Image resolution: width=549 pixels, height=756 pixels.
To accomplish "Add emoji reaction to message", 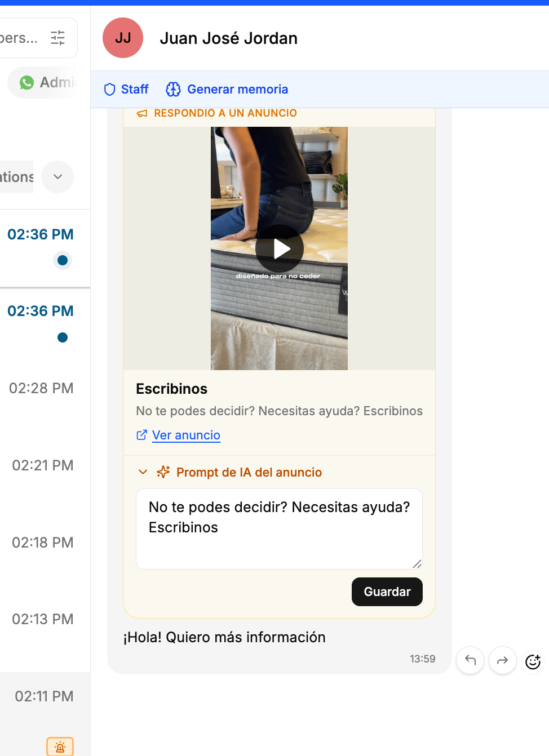I will 533,661.
